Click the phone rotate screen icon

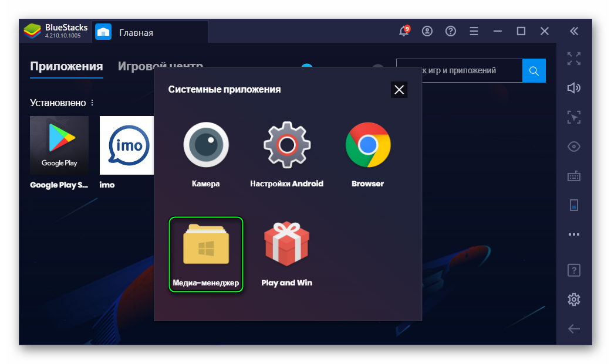(x=574, y=205)
